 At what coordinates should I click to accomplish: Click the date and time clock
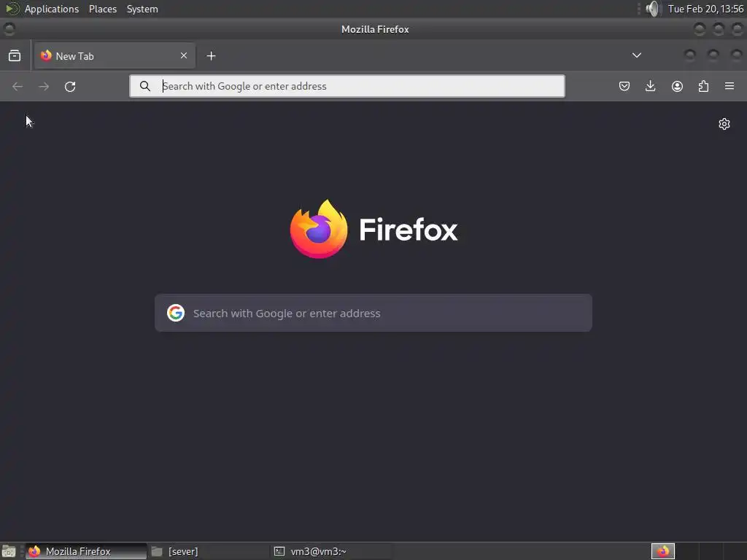point(705,9)
